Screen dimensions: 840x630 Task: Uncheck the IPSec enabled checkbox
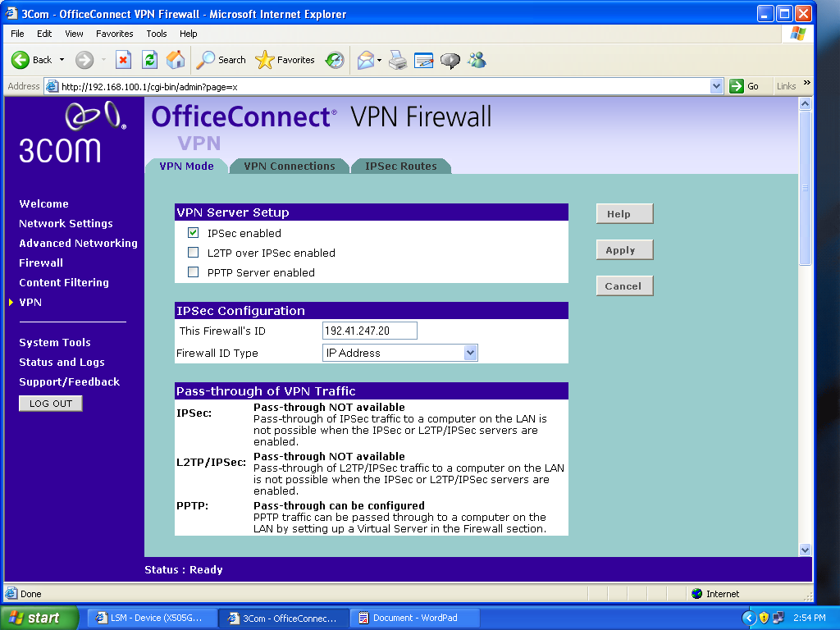[x=194, y=233]
